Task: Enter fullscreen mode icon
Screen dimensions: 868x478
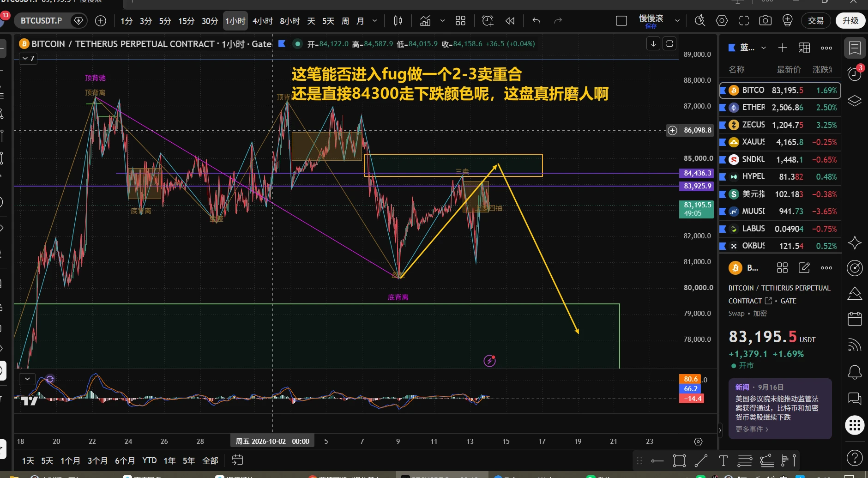Action: point(744,21)
